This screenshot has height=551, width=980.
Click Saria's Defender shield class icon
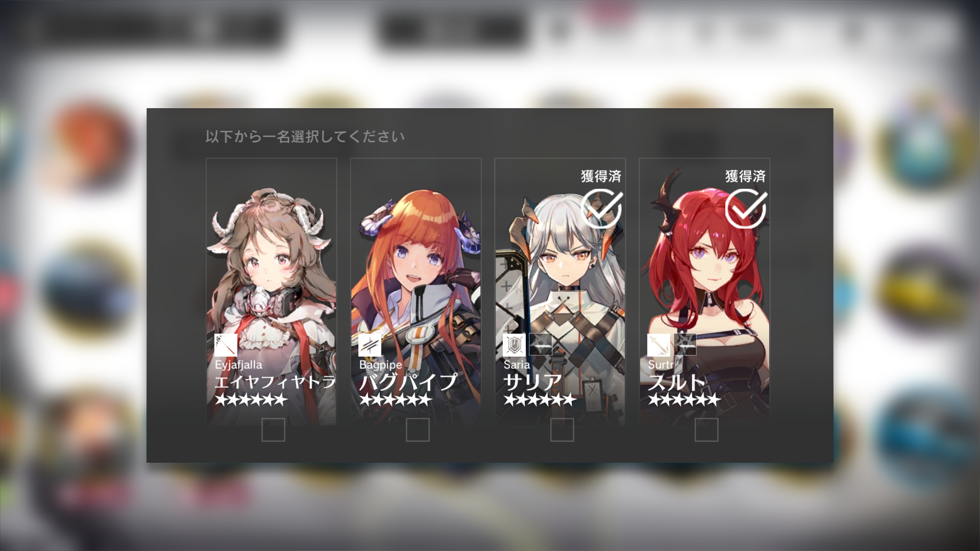(514, 345)
